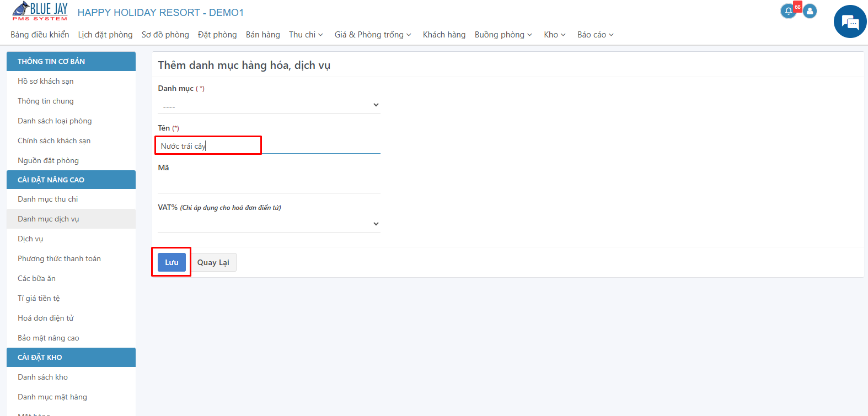Open Nguồn đặt phòng
The height and width of the screenshot is (416, 868).
pos(71,160)
